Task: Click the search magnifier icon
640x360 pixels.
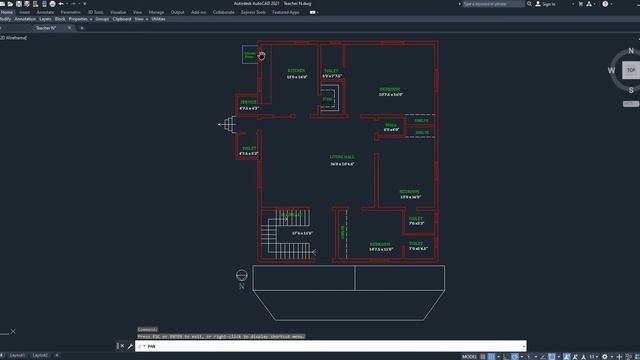Action: tap(529, 4)
